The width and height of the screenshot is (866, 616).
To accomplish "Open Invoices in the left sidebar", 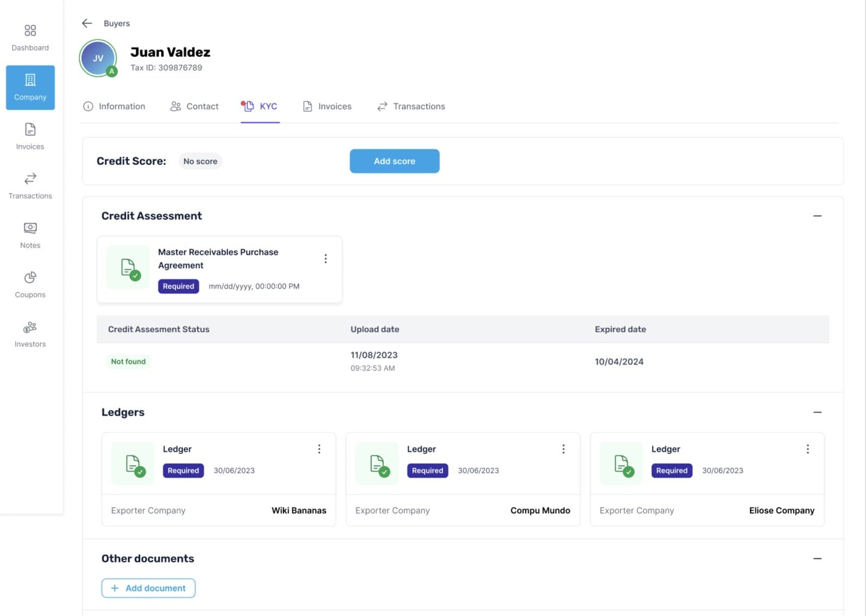I will (x=30, y=136).
